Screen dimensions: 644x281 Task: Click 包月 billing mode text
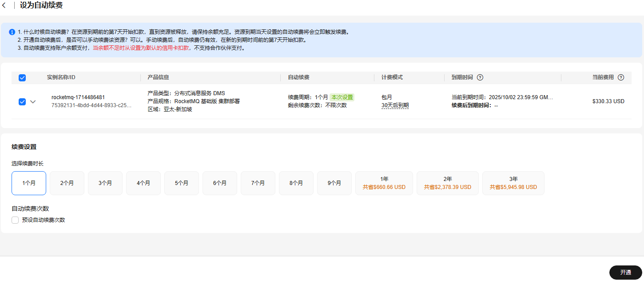[x=387, y=97]
